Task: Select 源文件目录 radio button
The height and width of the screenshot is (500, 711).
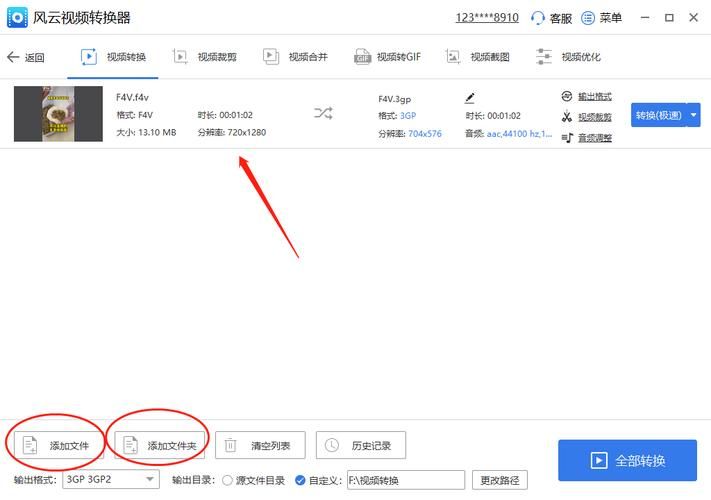Action: click(x=227, y=480)
